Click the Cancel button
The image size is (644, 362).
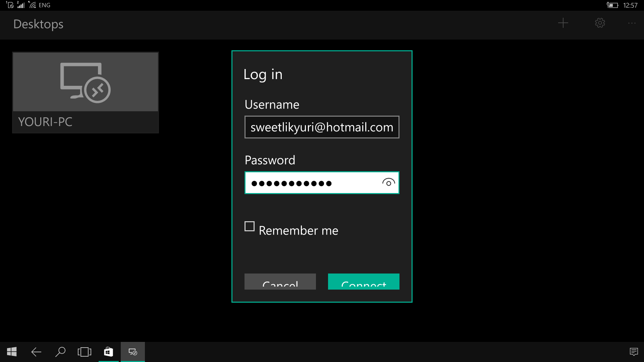280,283
